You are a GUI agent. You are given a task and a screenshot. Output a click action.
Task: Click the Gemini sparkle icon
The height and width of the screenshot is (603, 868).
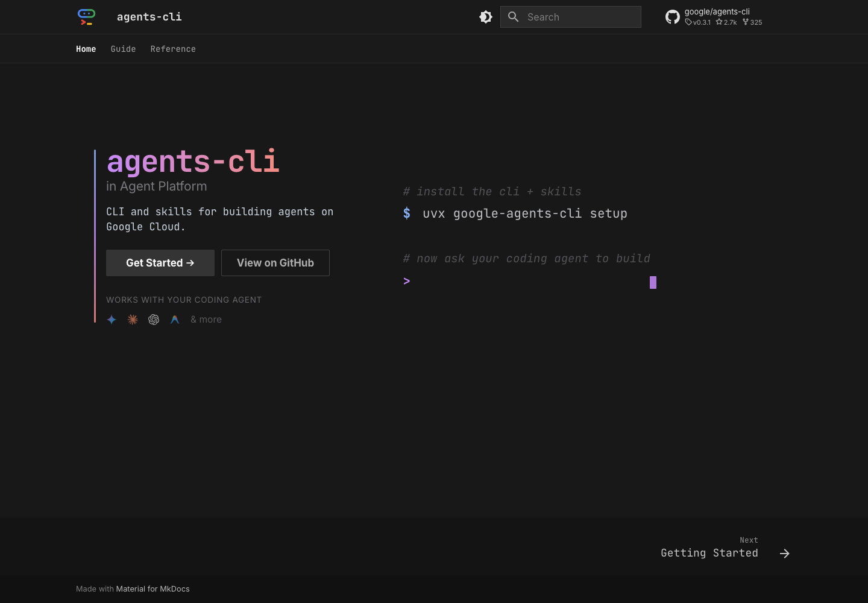click(112, 320)
